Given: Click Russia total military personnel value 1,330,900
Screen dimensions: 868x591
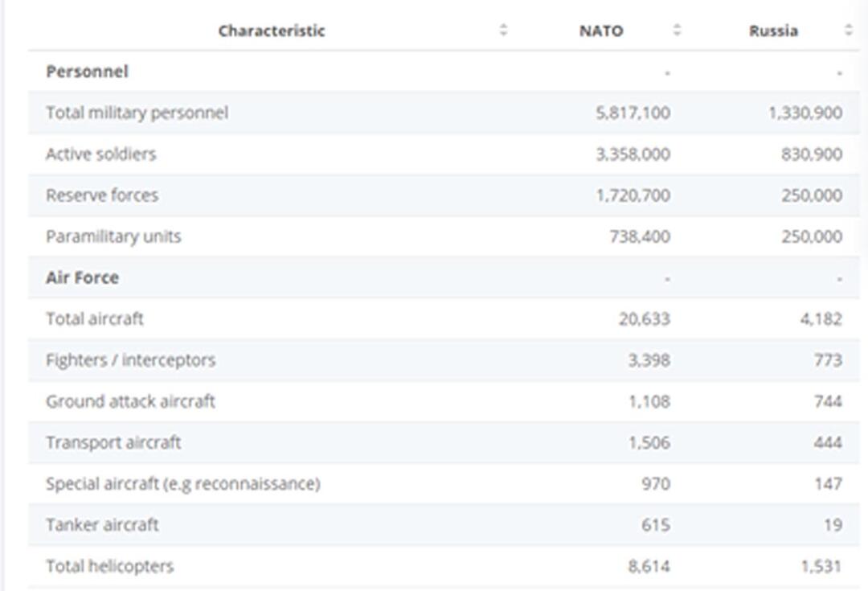Looking at the screenshot, I should (x=805, y=113).
